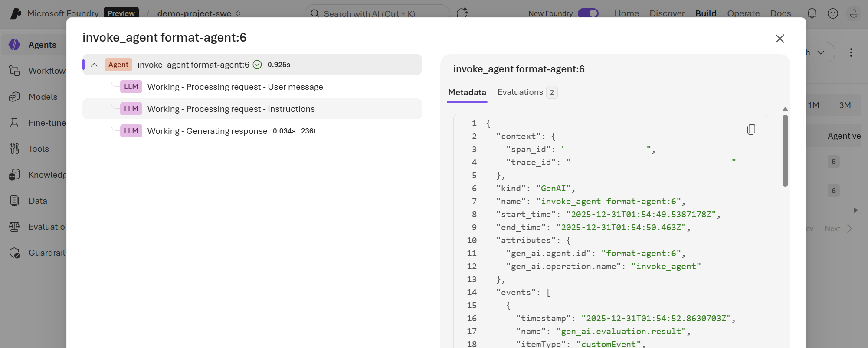
Task: Open the three-dot more options menu
Action: [x=851, y=52]
